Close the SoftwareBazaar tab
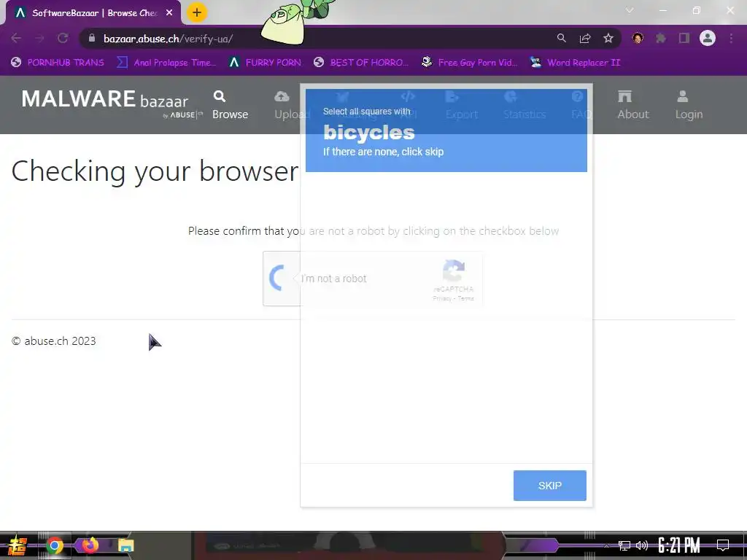 tap(169, 13)
